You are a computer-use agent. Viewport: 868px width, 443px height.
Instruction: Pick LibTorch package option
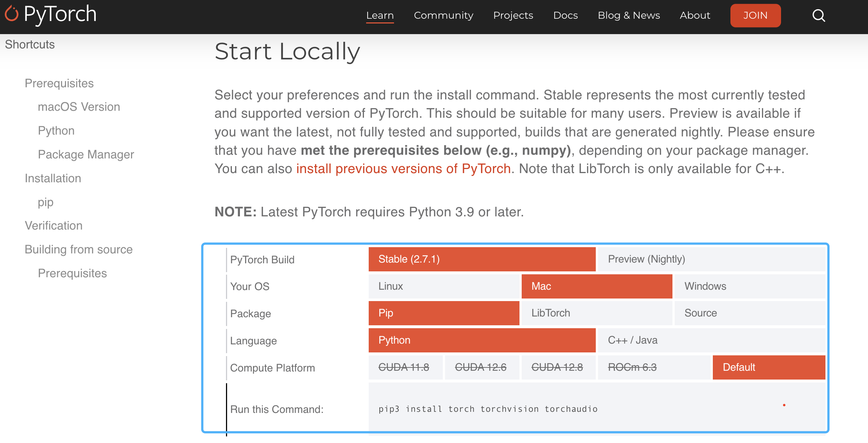coord(597,313)
